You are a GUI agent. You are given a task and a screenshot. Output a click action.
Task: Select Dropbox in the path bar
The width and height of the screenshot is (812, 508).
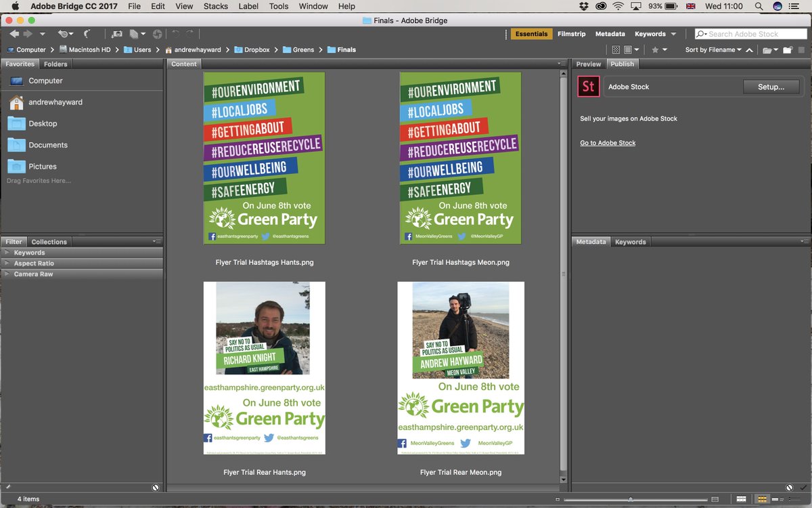point(252,49)
